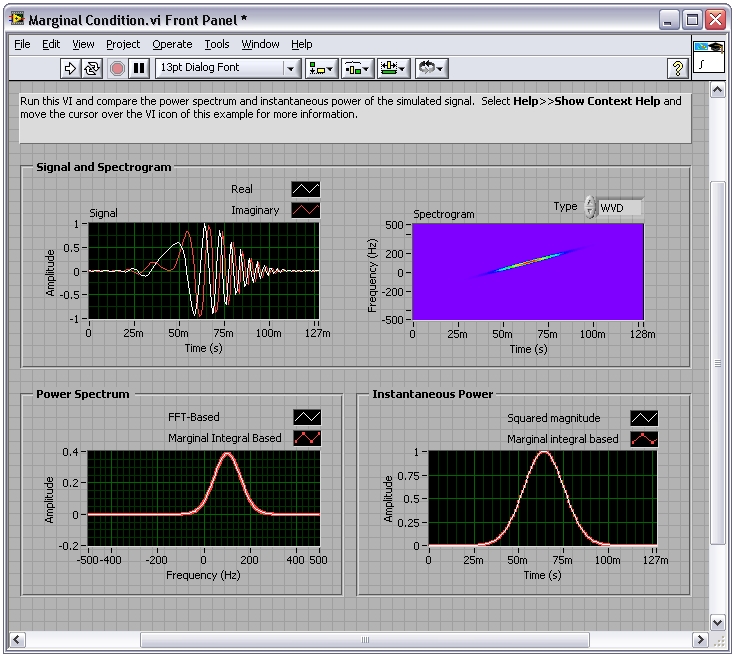The width and height of the screenshot is (736, 658).
Task: Open the Resize Objects dropdown
Action: pos(394,68)
